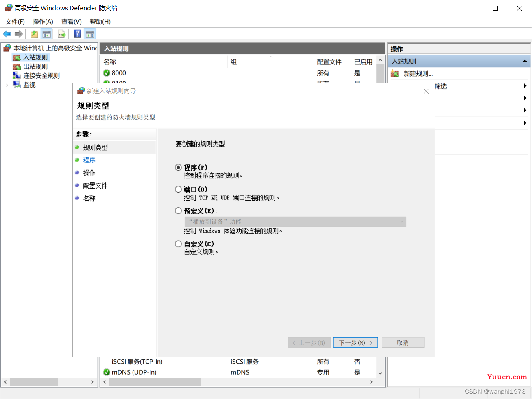Click the rules list scroll down arrow
This screenshot has height=399, width=532.
click(380, 373)
